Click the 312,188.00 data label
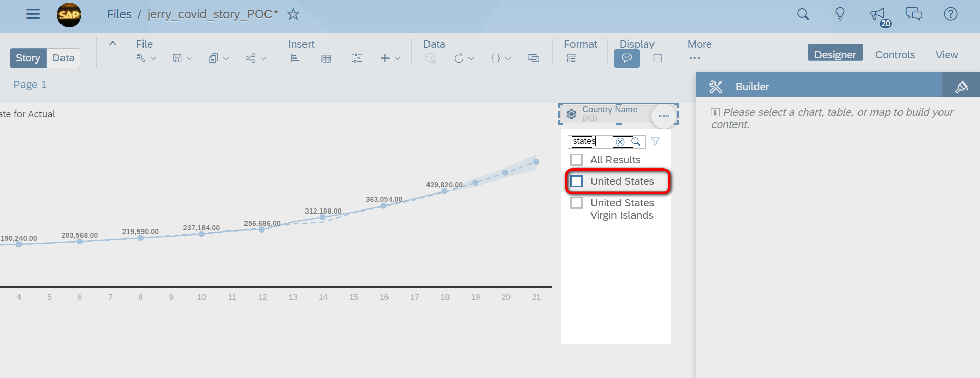 pos(323,211)
